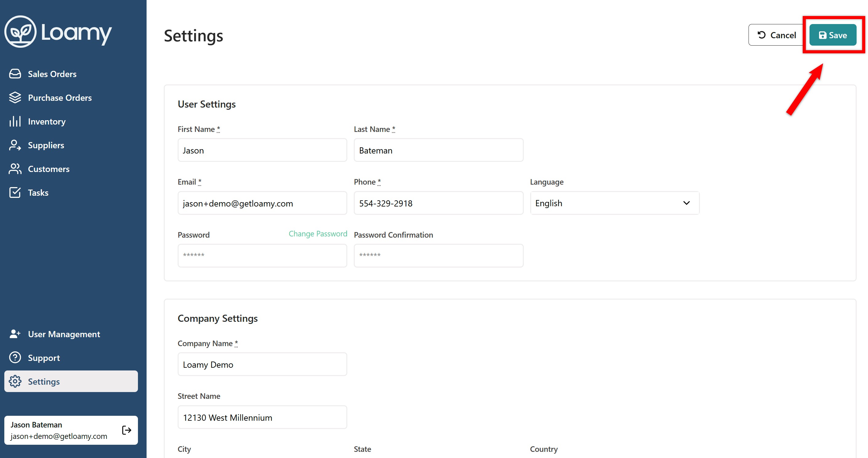Open the Support page

point(71,358)
